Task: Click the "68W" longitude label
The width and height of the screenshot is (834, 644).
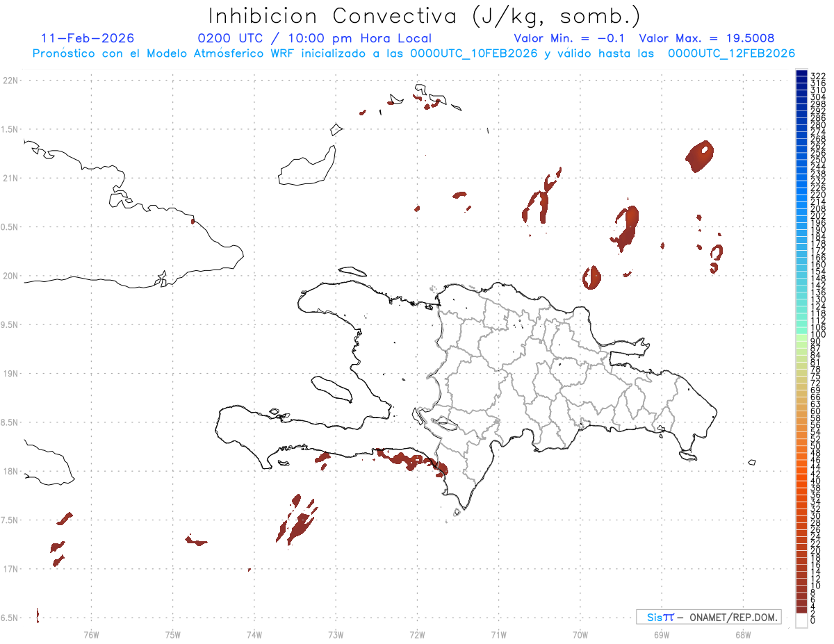Action: [743, 634]
